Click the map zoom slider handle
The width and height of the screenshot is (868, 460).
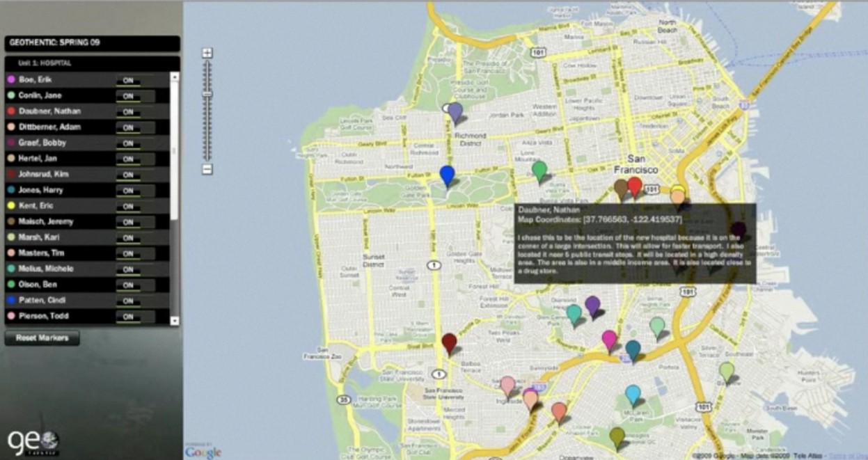(207, 93)
